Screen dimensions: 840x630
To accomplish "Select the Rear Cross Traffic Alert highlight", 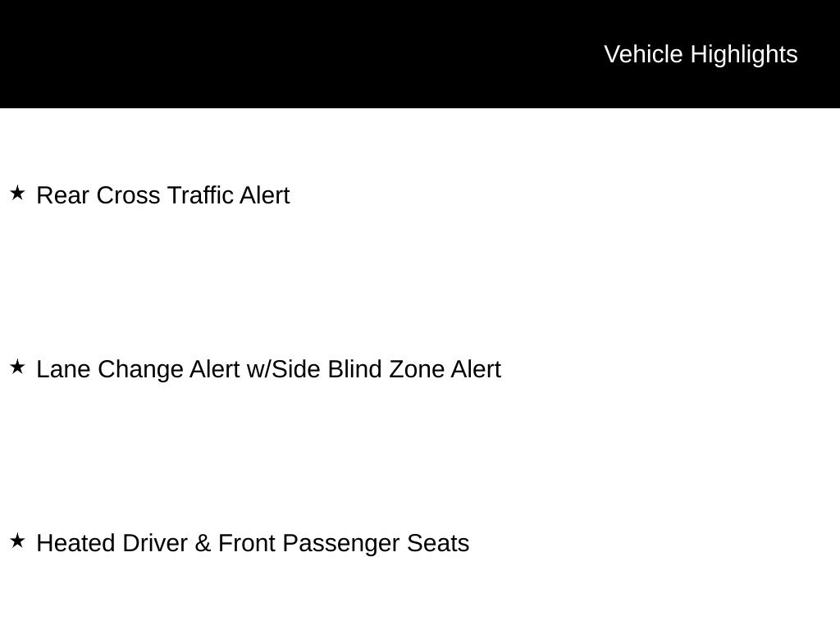I will click(x=163, y=196).
